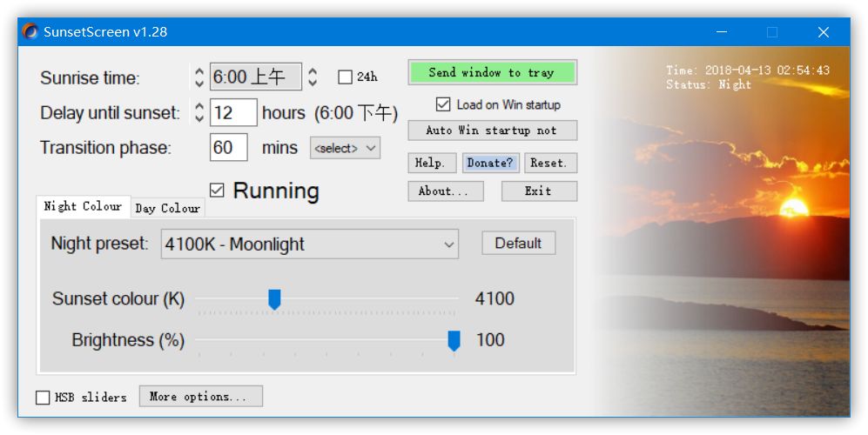Open the About dialog

click(446, 191)
